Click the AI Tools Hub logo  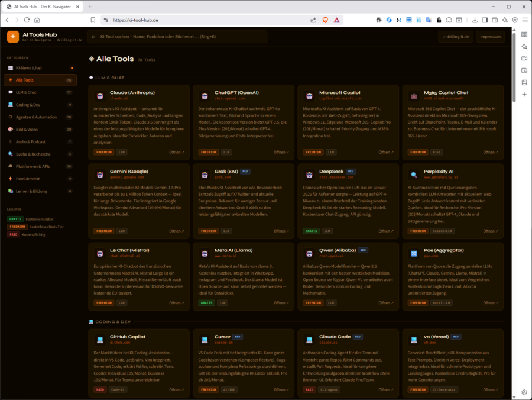(13, 37)
